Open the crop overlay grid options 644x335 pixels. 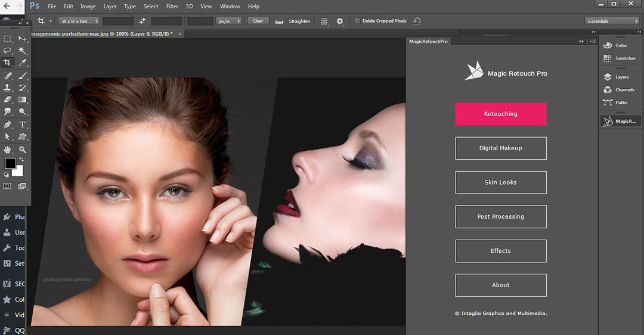324,21
